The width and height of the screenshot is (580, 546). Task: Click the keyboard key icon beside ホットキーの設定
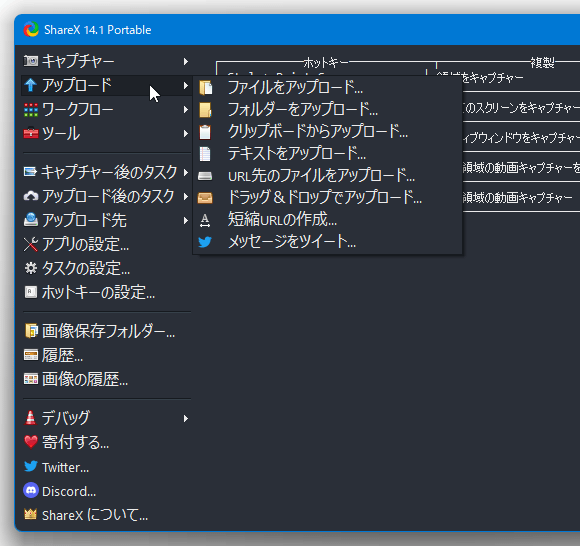pos(31,292)
